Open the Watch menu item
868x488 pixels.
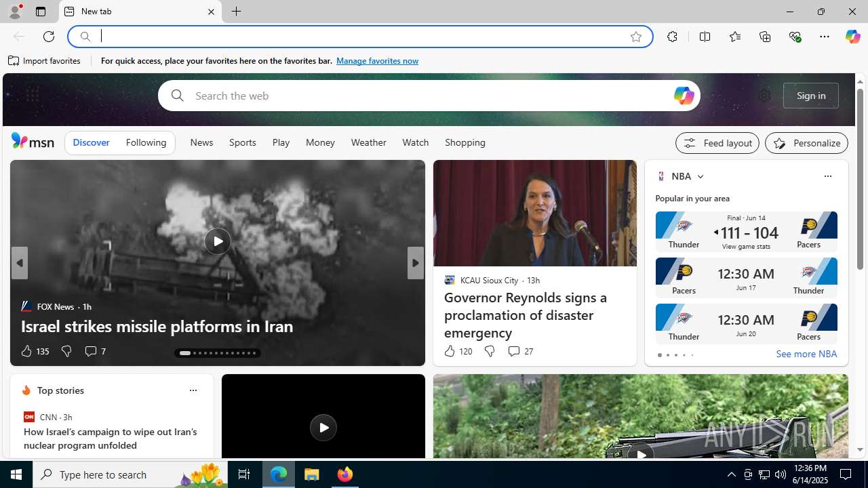pos(415,143)
